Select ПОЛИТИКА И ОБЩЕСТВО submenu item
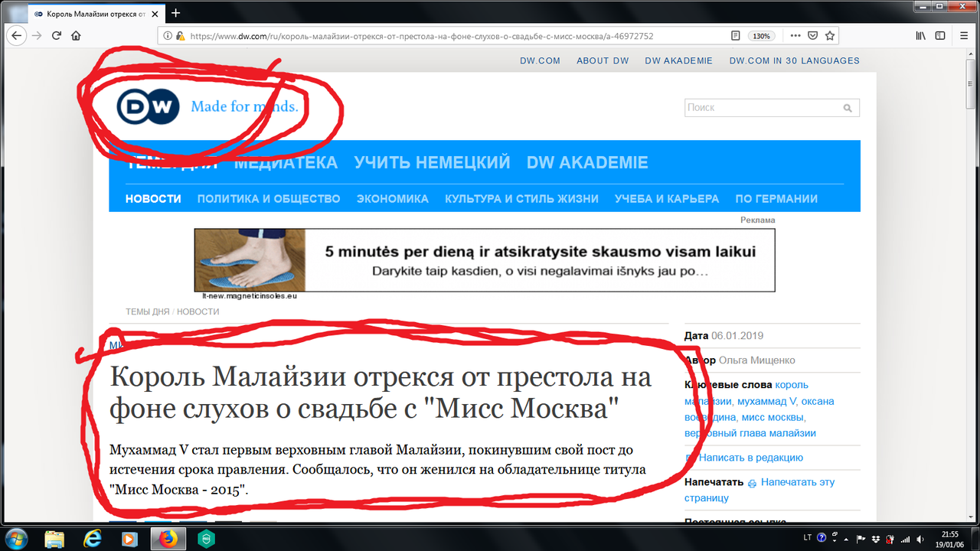The image size is (980, 551). coord(269,198)
